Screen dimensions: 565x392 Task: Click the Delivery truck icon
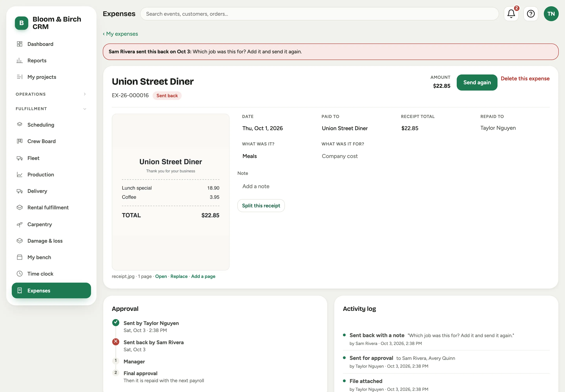pos(20,191)
